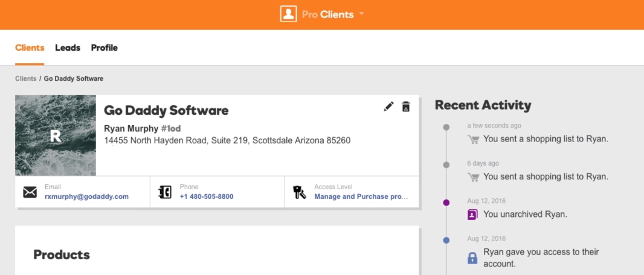The height and width of the screenshot is (275, 644).
Task: Open the Profile tab
Action: pyautogui.click(x=105, y=48)
